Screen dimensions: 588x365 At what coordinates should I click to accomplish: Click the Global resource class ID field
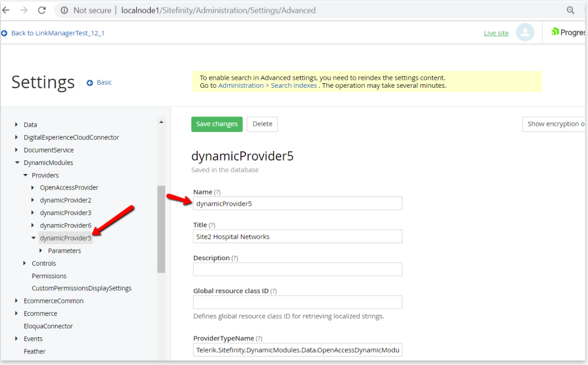click(298, 302)
